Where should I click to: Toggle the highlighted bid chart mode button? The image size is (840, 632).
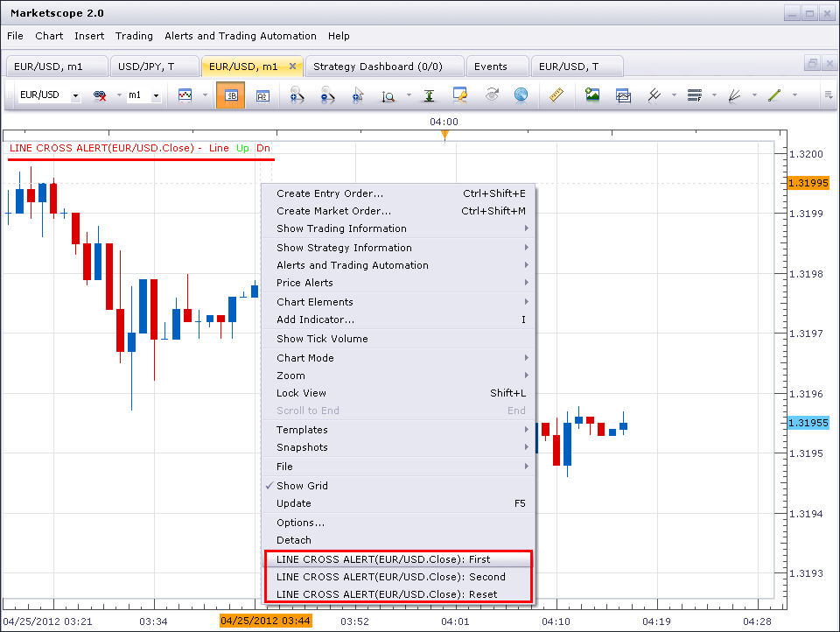(230, 95)
